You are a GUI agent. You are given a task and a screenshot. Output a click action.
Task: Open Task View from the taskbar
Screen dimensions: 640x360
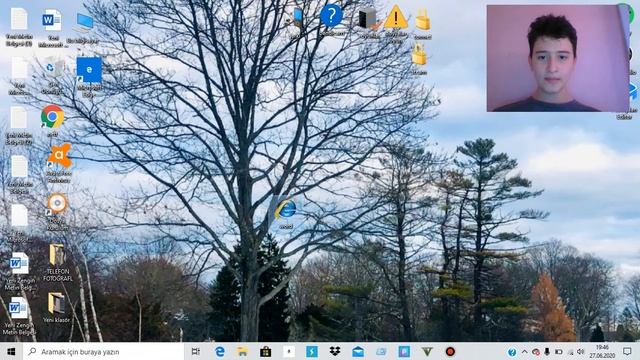tap(196, 351)
